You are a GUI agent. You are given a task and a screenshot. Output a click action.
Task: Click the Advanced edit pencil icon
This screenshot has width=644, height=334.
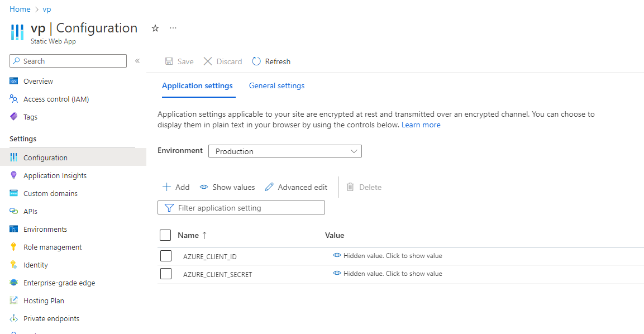(269, 187)
